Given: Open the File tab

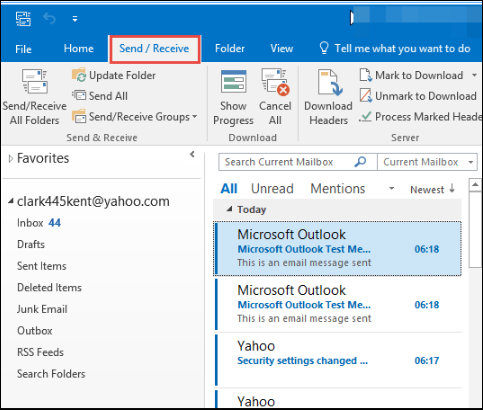Looking at the screenshot, I should 23,49.
